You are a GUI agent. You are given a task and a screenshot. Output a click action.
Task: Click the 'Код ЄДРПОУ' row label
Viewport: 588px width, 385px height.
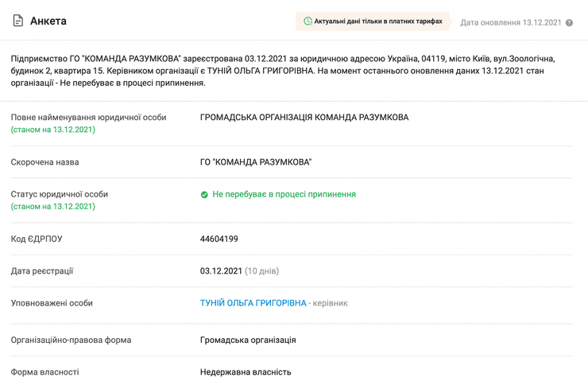coord(37,239)
